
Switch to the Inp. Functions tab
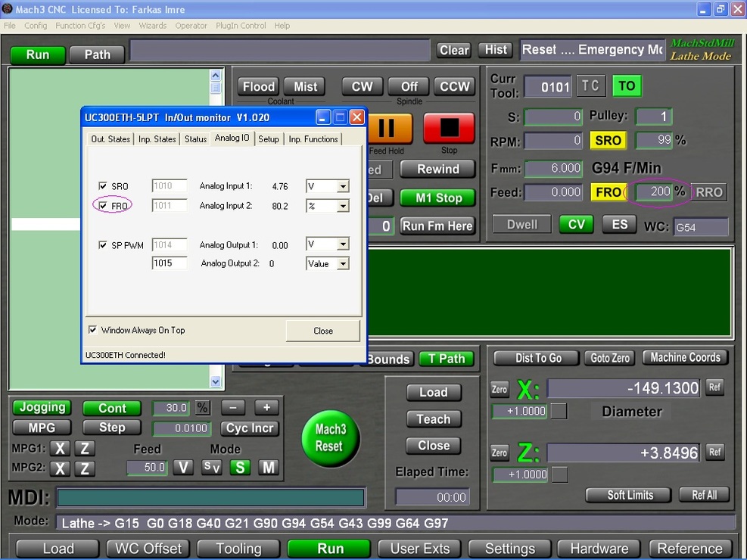(x=313, y=139)
